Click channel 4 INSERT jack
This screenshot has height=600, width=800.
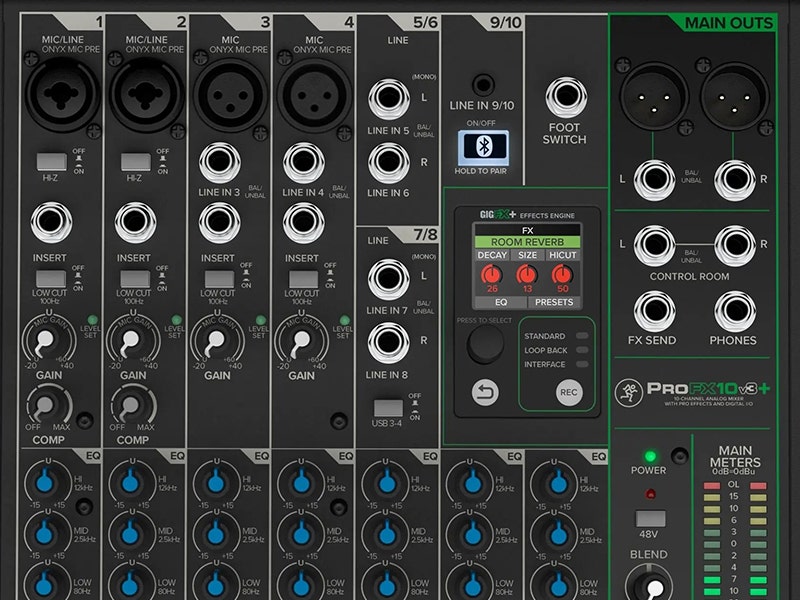(304, 222)
